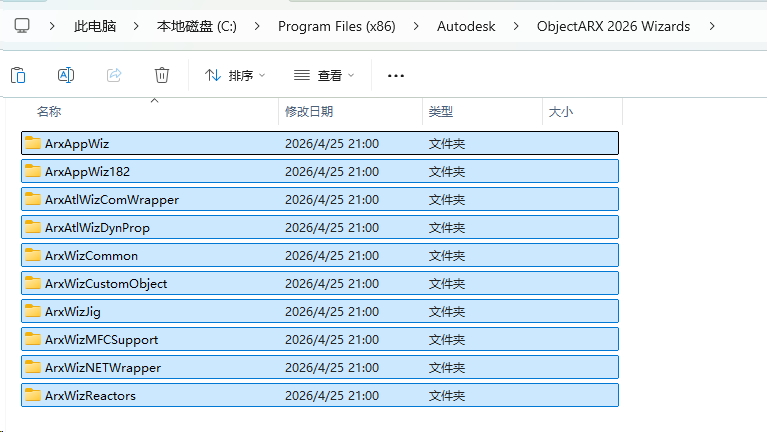Select the ArxWizJig folder name

tap(73, 312)
